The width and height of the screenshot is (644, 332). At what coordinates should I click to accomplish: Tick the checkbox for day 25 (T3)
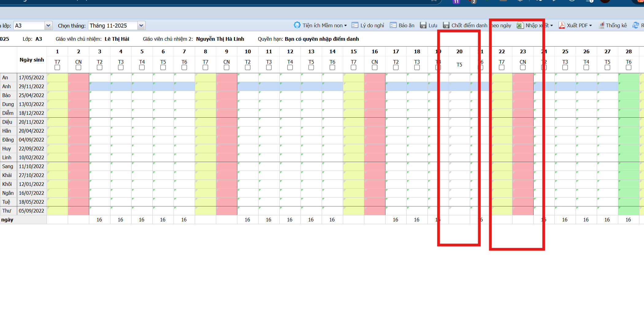(x=565, y=67)
